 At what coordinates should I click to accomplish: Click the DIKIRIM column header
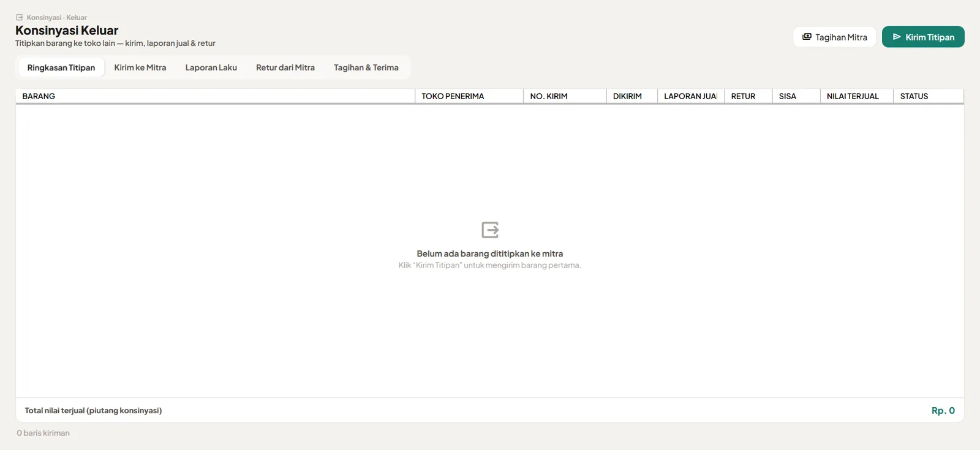point(632,96)
